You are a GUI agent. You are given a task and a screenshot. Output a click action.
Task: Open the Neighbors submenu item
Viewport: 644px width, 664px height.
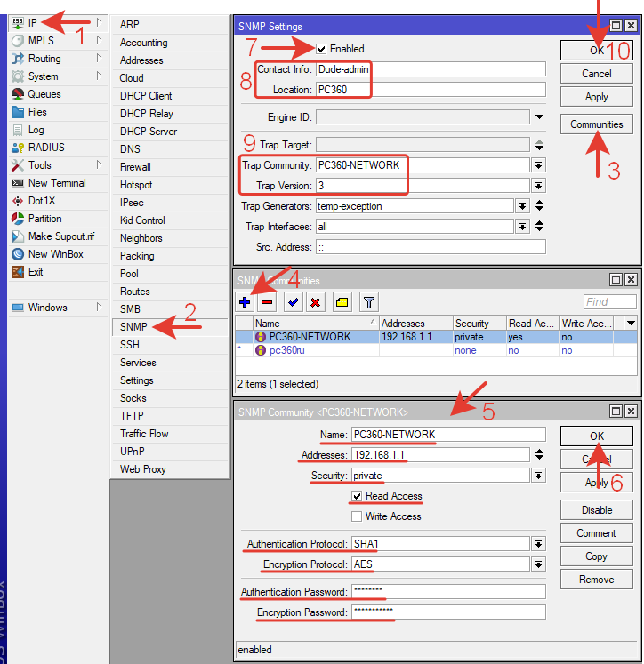[x=170, y=238]
